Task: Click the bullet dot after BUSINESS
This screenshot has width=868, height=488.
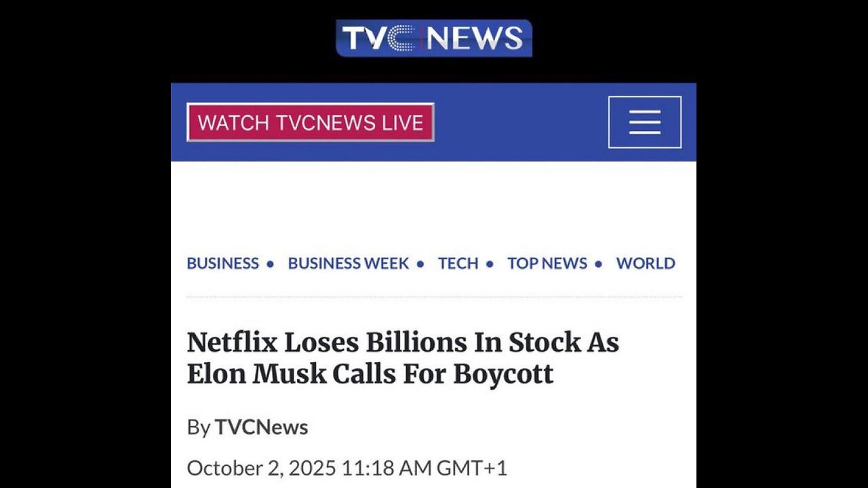Action: click(x=271, y=264)
